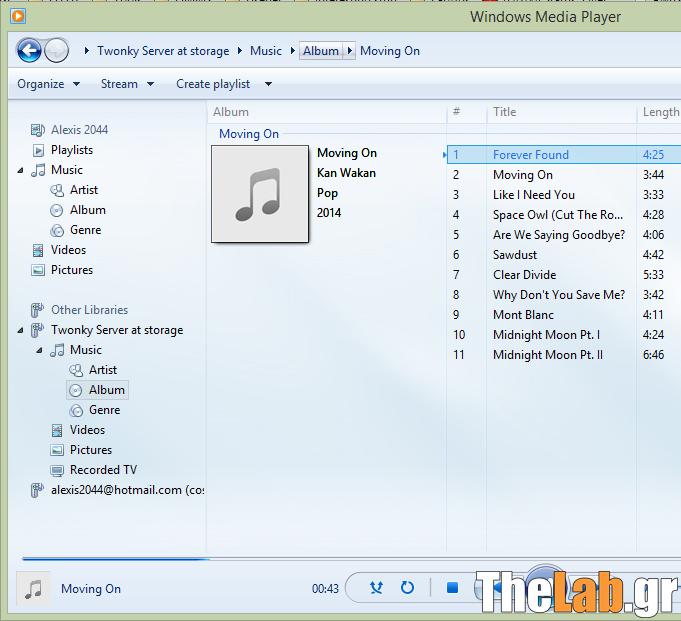Sort by the Length column header

tap(659, 112)
